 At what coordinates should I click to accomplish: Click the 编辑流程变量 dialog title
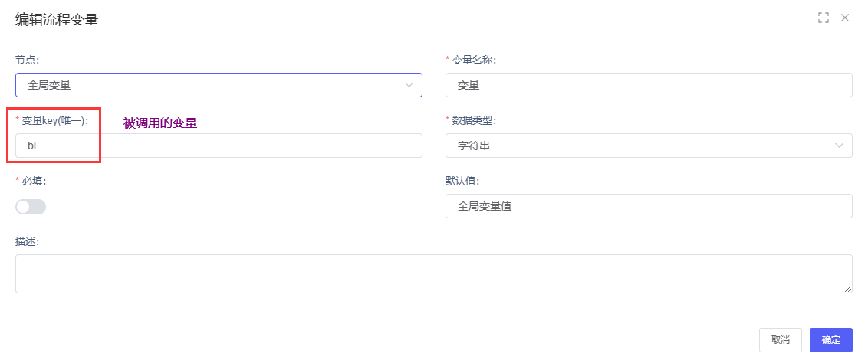tap(57, 20)
